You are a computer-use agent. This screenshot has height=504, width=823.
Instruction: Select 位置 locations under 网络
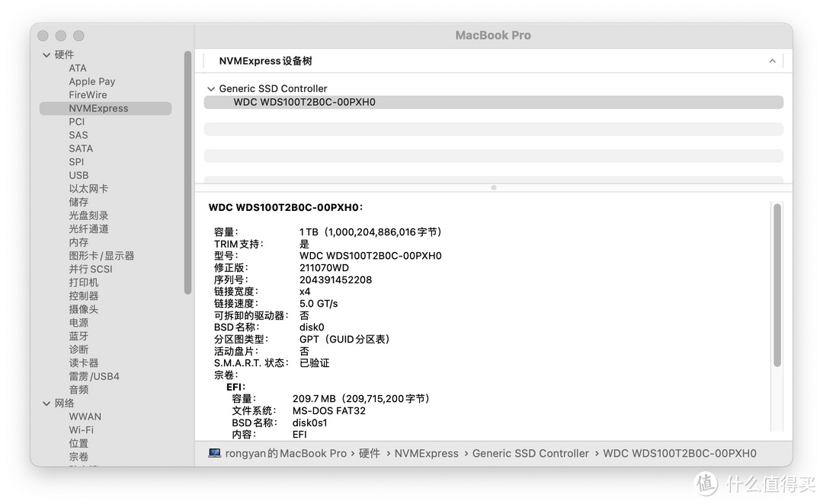click(x=78, y=443)
